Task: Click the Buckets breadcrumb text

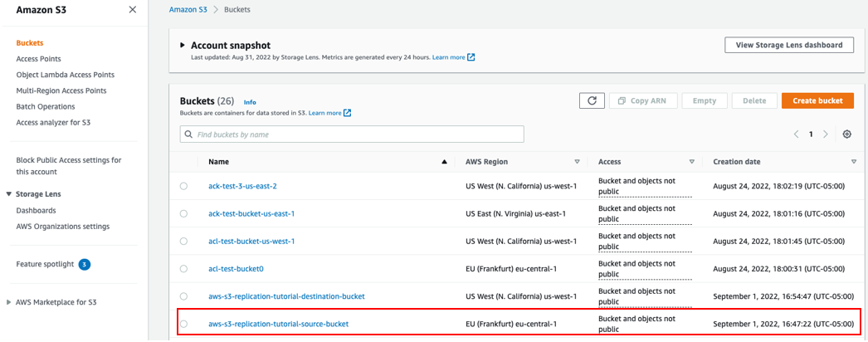Action: (x=238, y=10)
